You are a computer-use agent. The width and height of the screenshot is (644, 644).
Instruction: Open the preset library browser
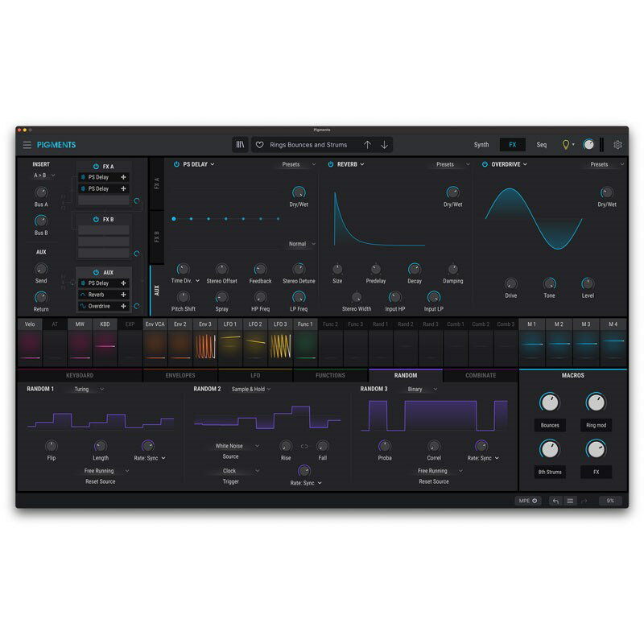[240, 145]
